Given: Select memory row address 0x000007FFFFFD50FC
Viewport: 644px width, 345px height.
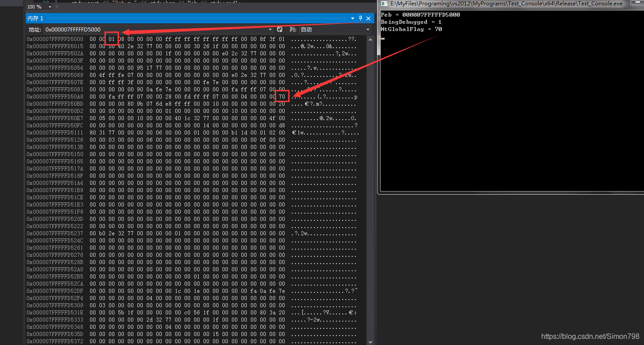Looking at the screenshot, I should (55, 125).
